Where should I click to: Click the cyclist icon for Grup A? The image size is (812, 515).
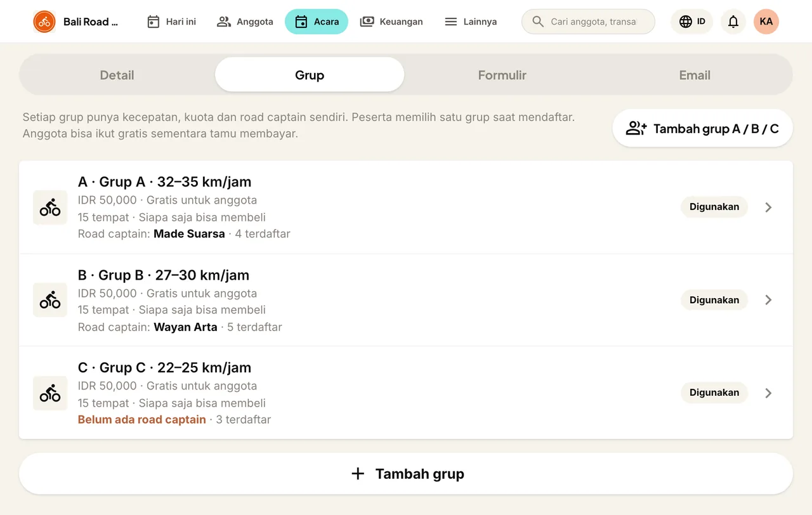pos(50,207)
